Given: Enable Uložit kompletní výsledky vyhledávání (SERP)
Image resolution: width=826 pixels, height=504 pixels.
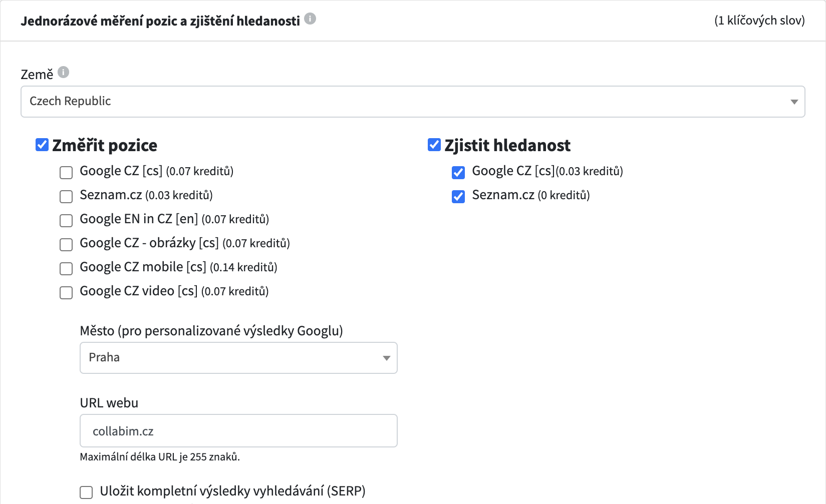Looking at the screenshot, I should tap(86, 492).
